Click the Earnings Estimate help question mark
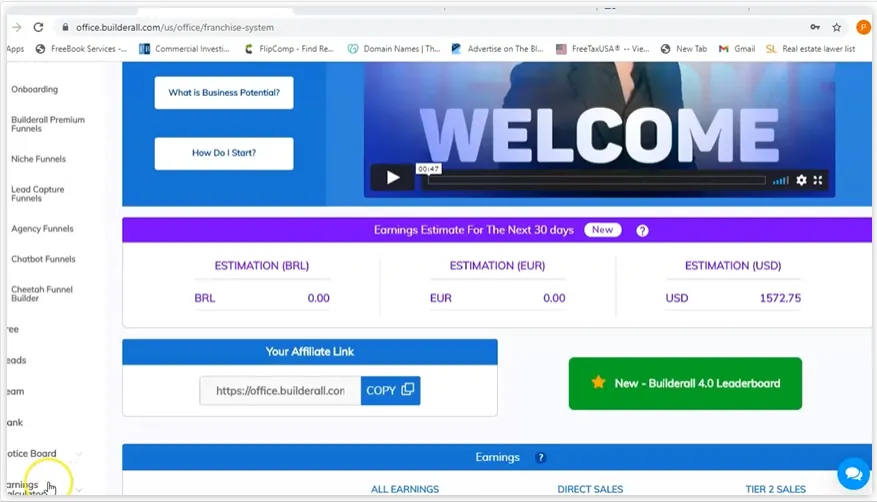 tap(642, 230)
